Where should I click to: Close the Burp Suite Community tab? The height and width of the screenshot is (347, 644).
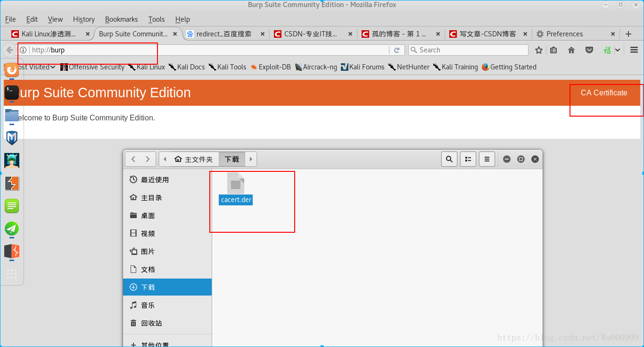click(175, 34)
